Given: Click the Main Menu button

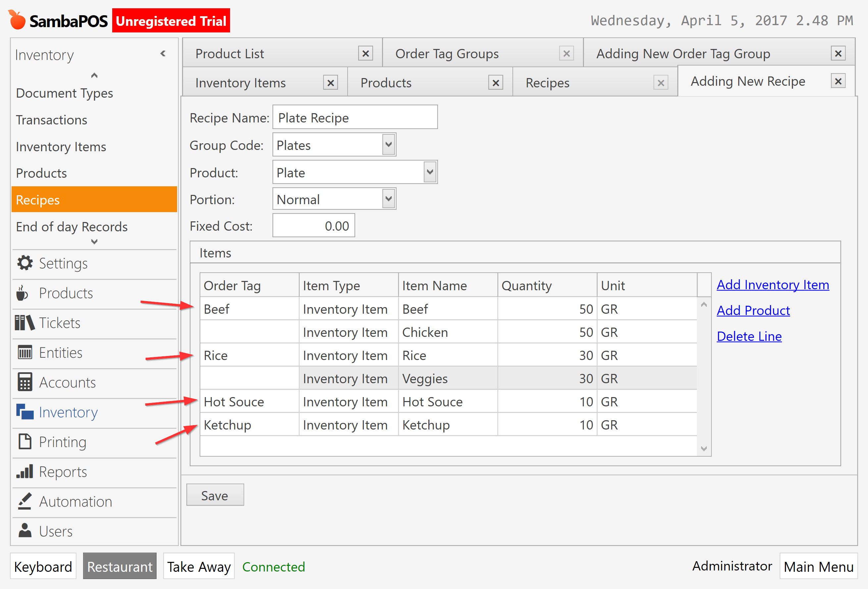Looking at the screenshot, I should (x=818, y=566).
